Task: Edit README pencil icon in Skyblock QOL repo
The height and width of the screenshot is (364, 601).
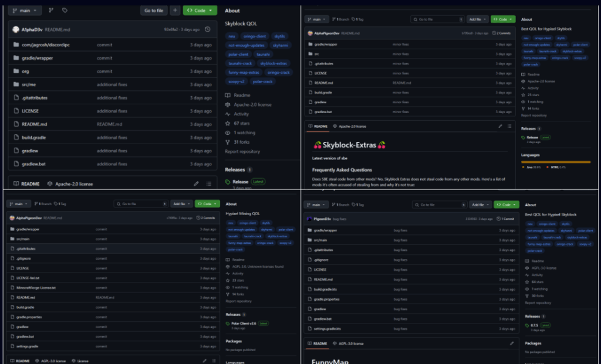Action: click(x=196, y=183)
